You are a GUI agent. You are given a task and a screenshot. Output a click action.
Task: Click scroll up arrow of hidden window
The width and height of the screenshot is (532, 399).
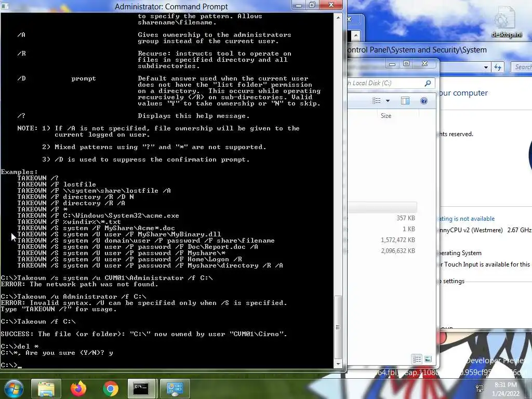(355, 35)
